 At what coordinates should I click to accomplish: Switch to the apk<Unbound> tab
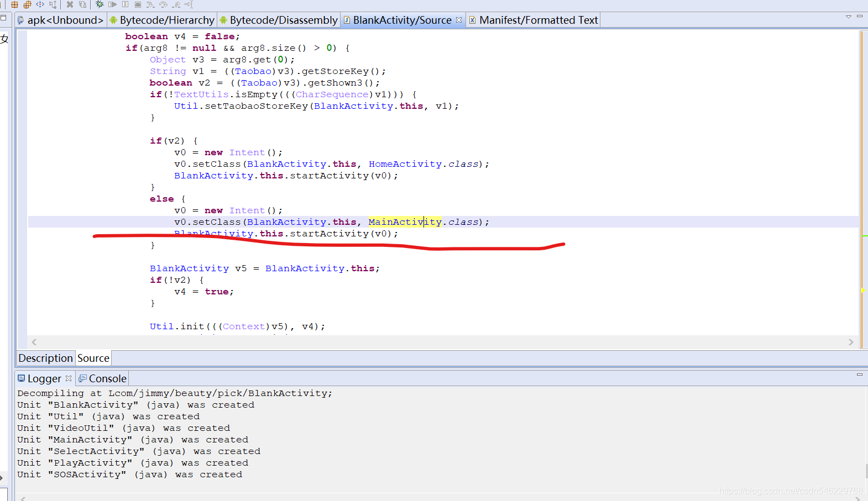coord(61,20)
